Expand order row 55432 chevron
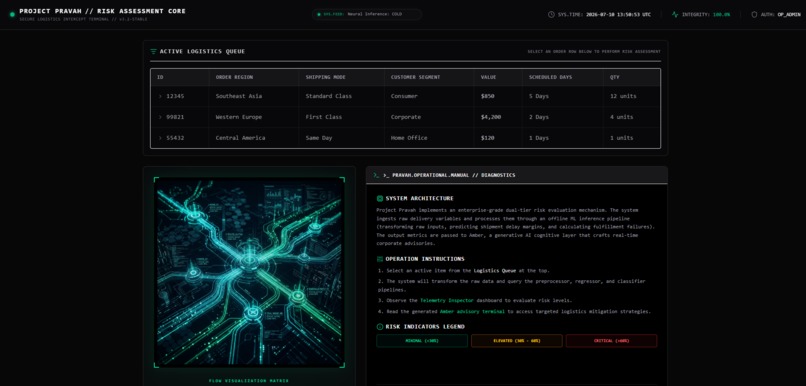 click(x=160, y=138)
